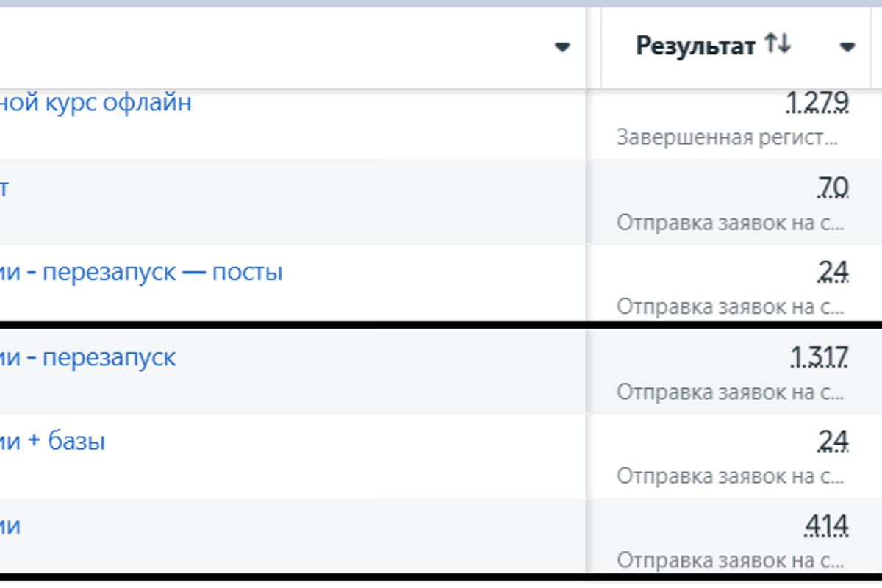Open the campaign link ending in курс офлайн
The height and width of the screenshot is (588, 882).
(x=96, y=103)
